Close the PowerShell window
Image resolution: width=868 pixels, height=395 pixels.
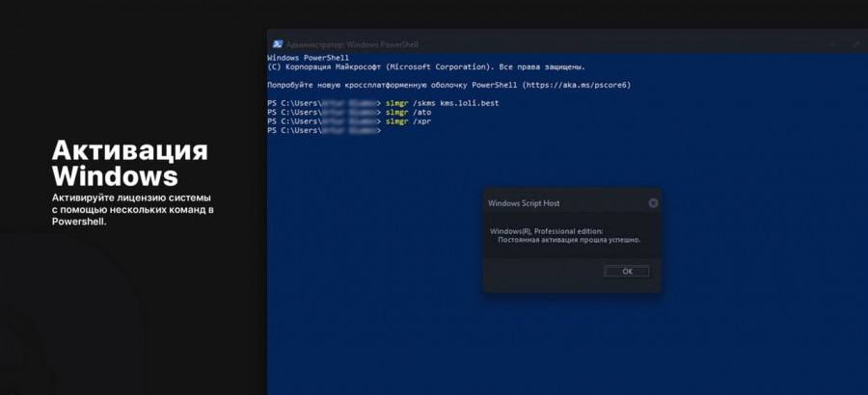855,43
